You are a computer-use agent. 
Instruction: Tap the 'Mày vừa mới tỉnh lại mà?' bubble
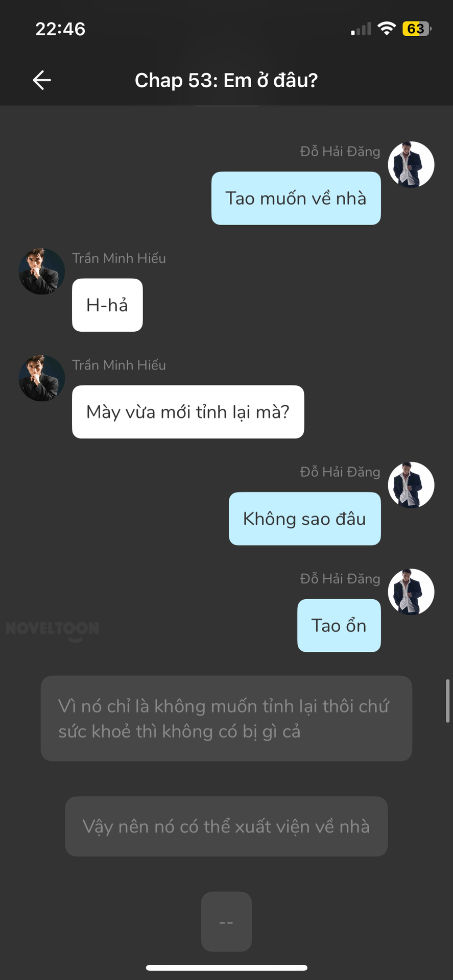(188, 411)
